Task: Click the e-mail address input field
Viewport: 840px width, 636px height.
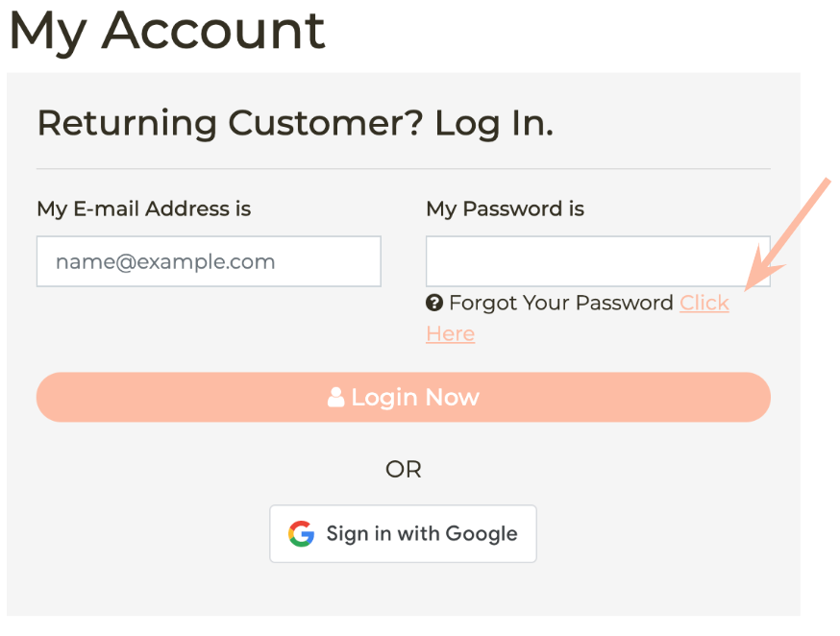Action: click(209, 261)
